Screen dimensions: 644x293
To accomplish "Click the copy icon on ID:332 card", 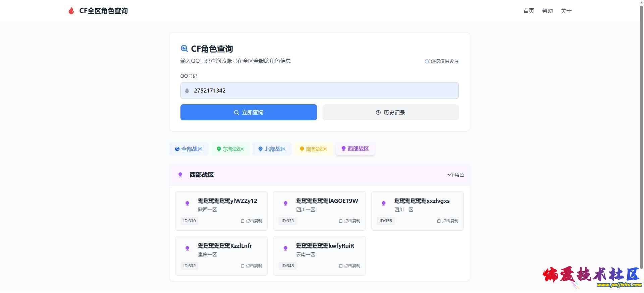I will pos(243,266).
